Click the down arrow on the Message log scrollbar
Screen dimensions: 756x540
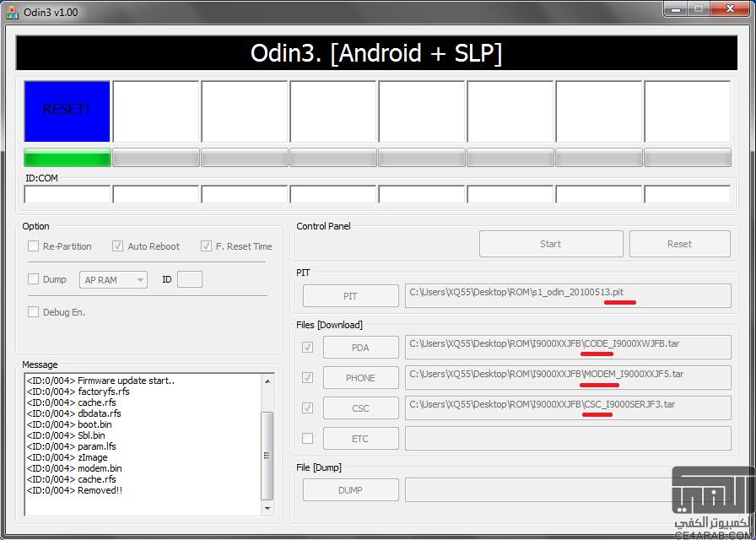click(x=268, y=510)
